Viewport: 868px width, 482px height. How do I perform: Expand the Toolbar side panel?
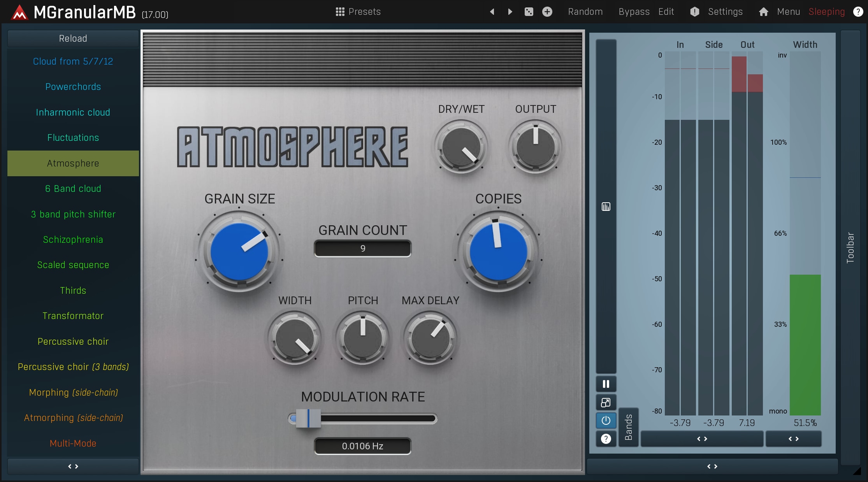(x=850, y=247)
